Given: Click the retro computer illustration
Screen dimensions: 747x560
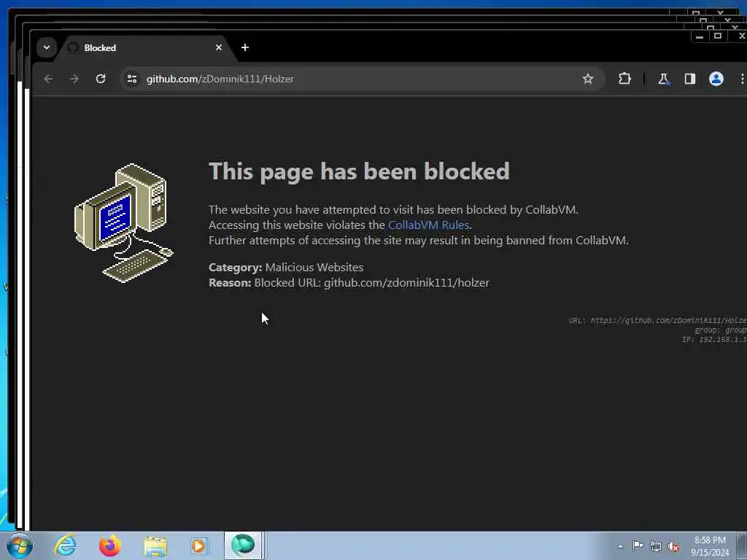Looking at the screenshot, I should [124, 223].
